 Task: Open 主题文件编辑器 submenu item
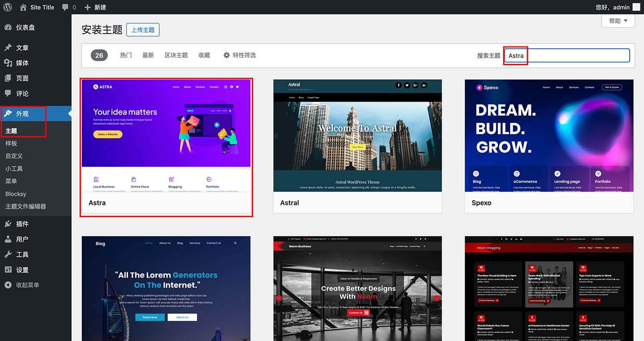[25, 206]
